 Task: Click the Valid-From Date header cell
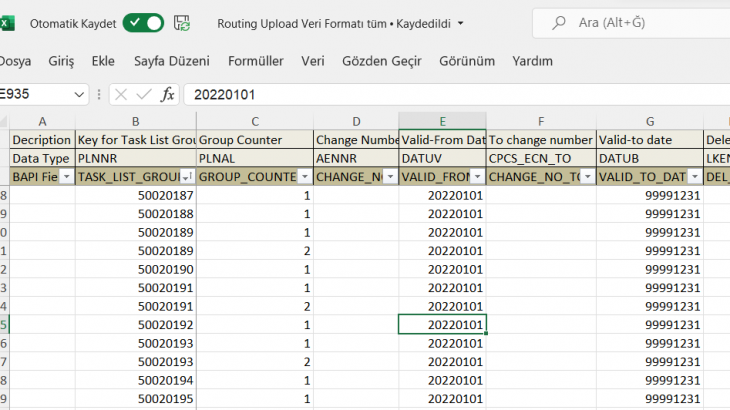[x=442, y=140]
